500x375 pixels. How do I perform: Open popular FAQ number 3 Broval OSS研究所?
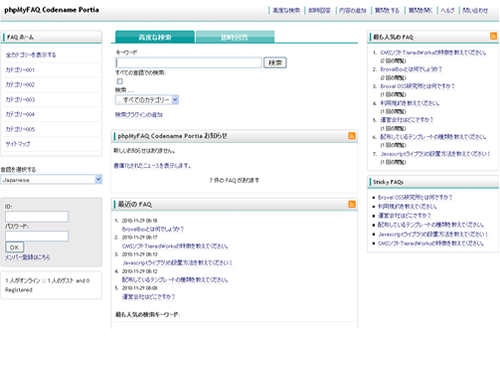[x=417, y=86]
